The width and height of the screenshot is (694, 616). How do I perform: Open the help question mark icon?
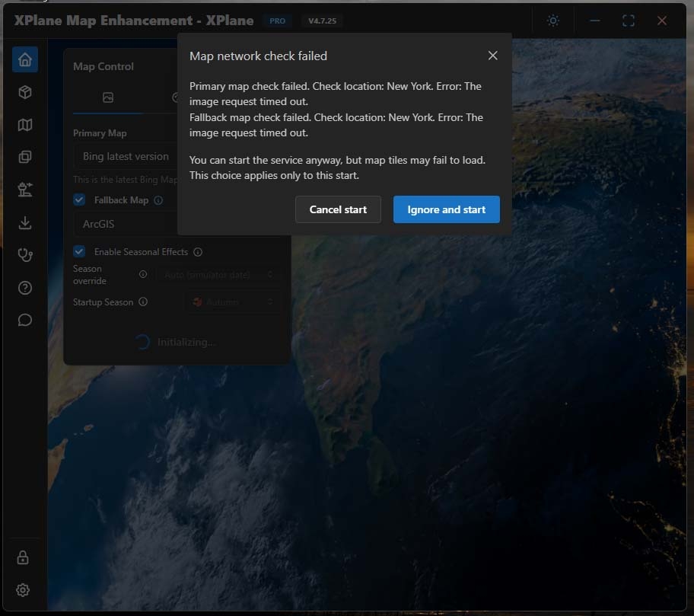[25, 288]
